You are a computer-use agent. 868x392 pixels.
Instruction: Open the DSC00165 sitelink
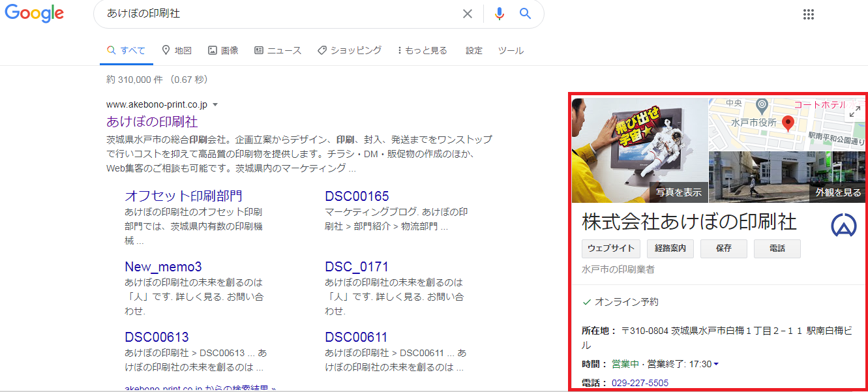point(357,196)
